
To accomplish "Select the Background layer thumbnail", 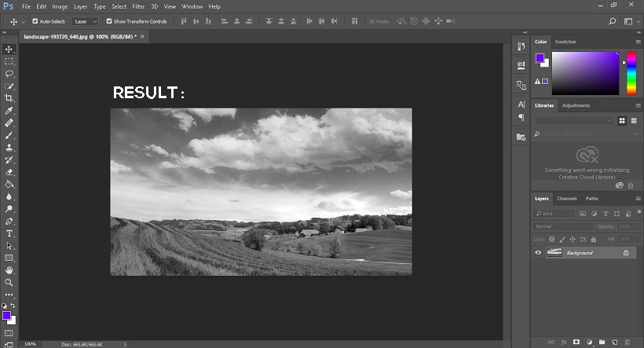I will click(x=554, y=253).
